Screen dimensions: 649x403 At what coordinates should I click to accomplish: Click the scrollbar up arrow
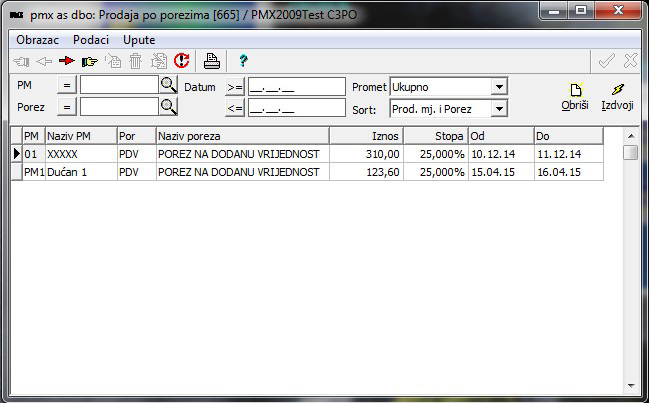631,136
